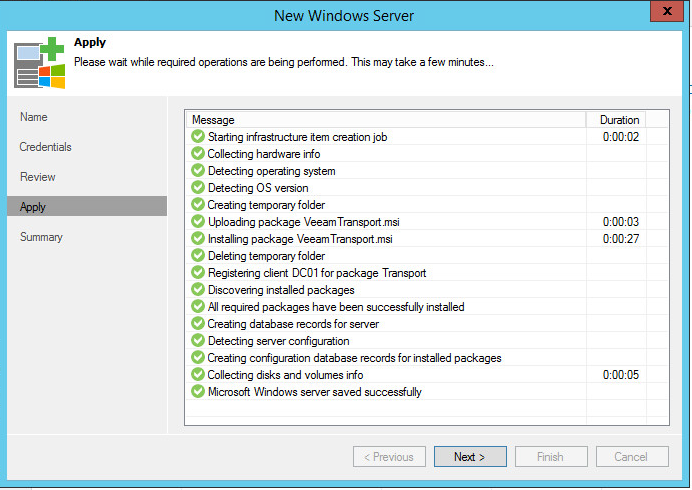Go to the Review step in sidebar
The image size is (692, 490).
pyautogui.click(x=38, y=177)
